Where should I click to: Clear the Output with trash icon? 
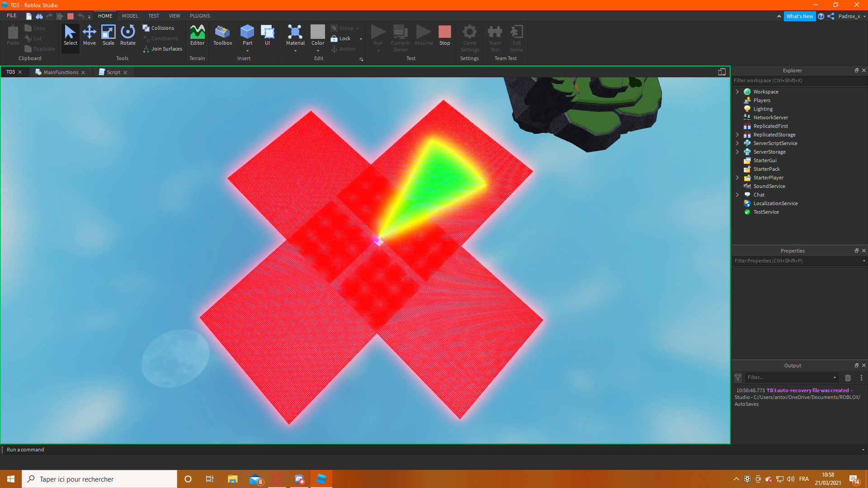tap(848, 378)
